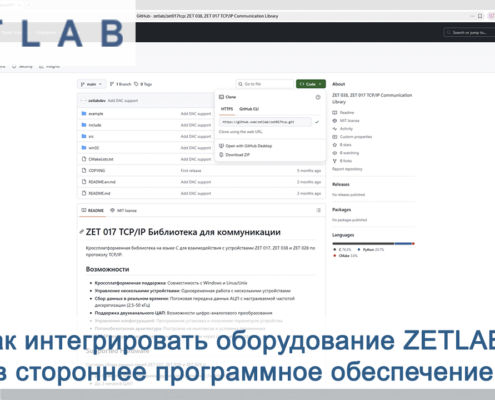Select the GitHub CLI tab in Clone panel

pyautogui.click(x=249, y=109)
